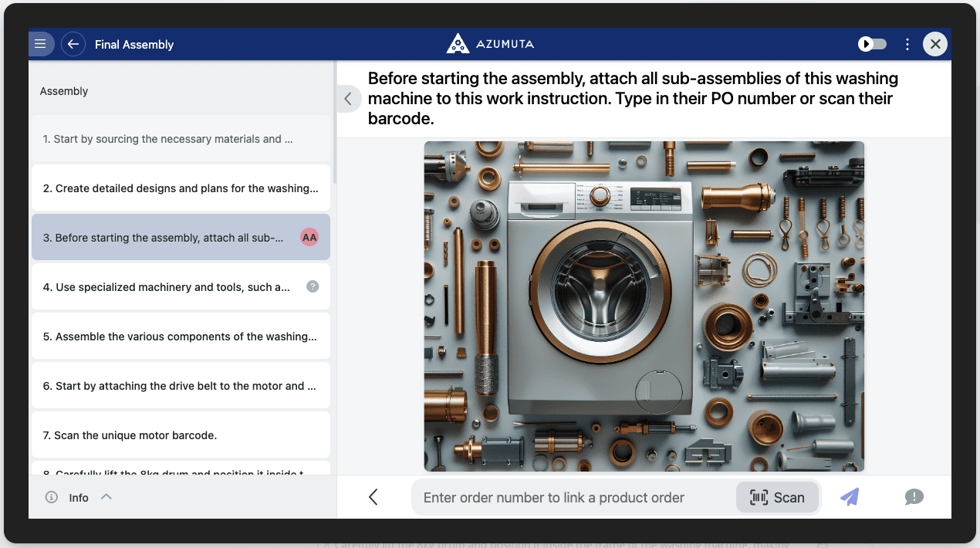Screen dimensions: 980x548
Task: Go to previous step with left chevron
Action: tap(373, 497)
